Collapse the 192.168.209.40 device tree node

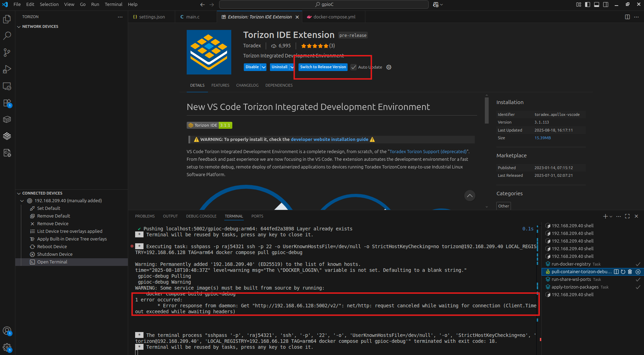click(x=22, y=201)
